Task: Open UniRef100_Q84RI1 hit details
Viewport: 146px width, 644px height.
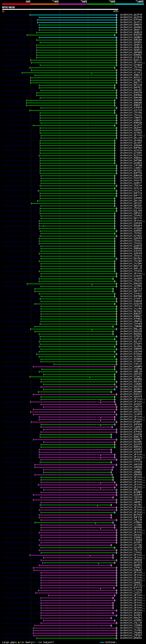Action: pyautogui.click(x=131, y=45)
